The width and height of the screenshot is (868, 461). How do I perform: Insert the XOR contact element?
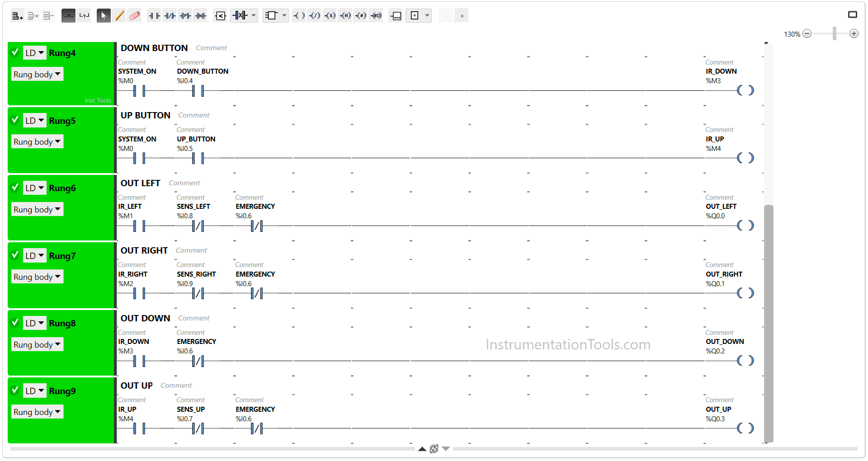(x=240, y=16)
